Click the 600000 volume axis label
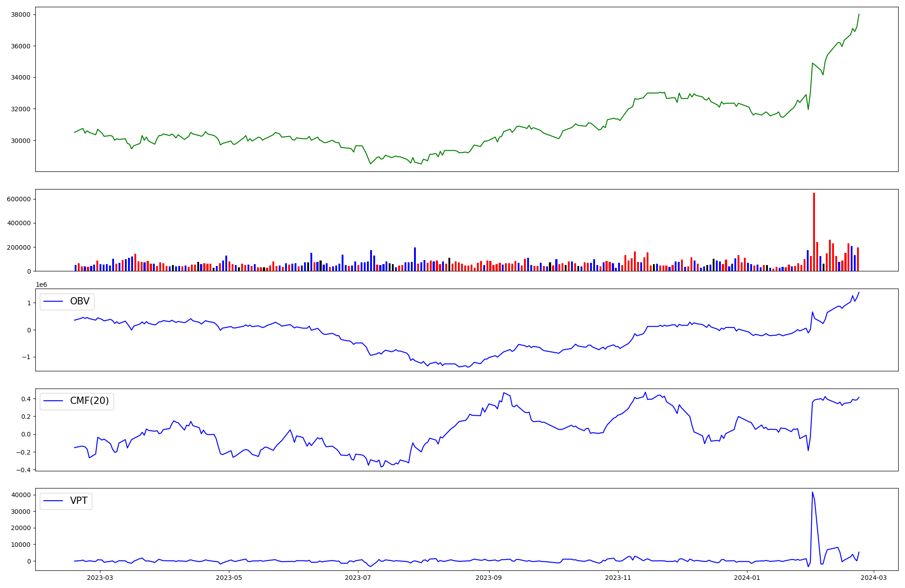 18,199
